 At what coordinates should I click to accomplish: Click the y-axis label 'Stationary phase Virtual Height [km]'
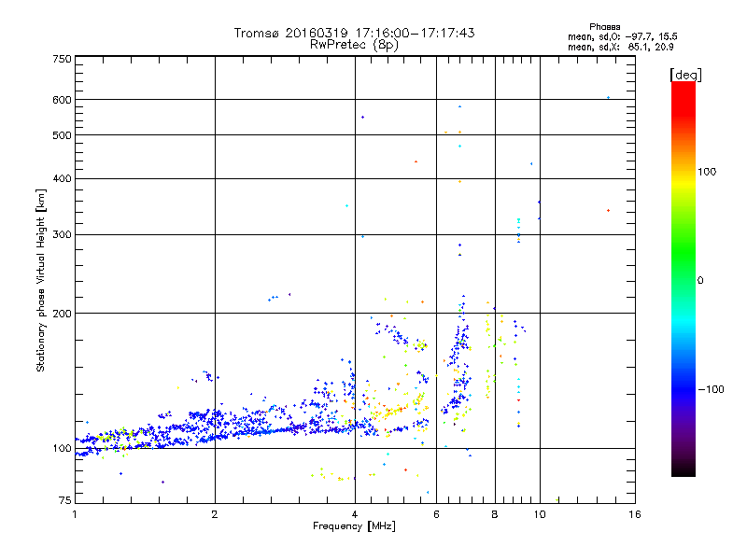[x=41, y=280]
